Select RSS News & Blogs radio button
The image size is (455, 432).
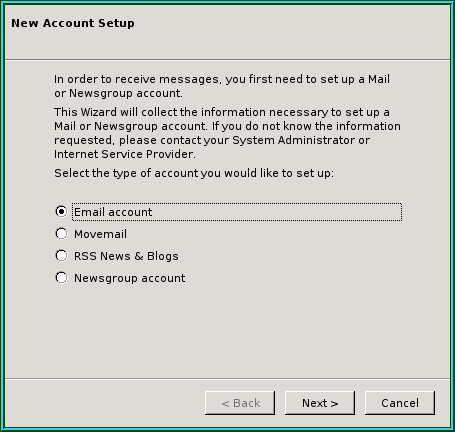pyautogui.click(x=61, y=256)
